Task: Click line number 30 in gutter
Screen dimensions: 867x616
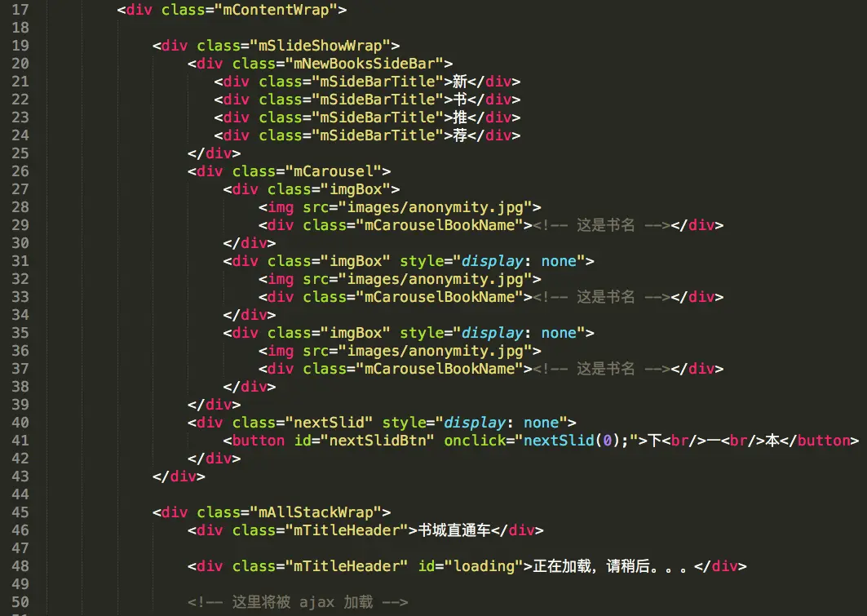Action: coord(20,243)
